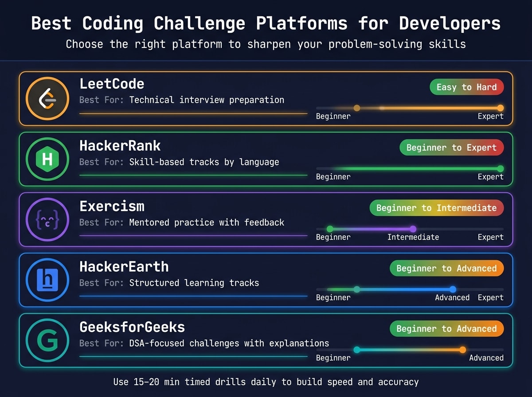The height and width of the screenshot is (397, 532).
Task: Click the 'Intermediate' label under Exercism slider
Action: pos(413,237)
